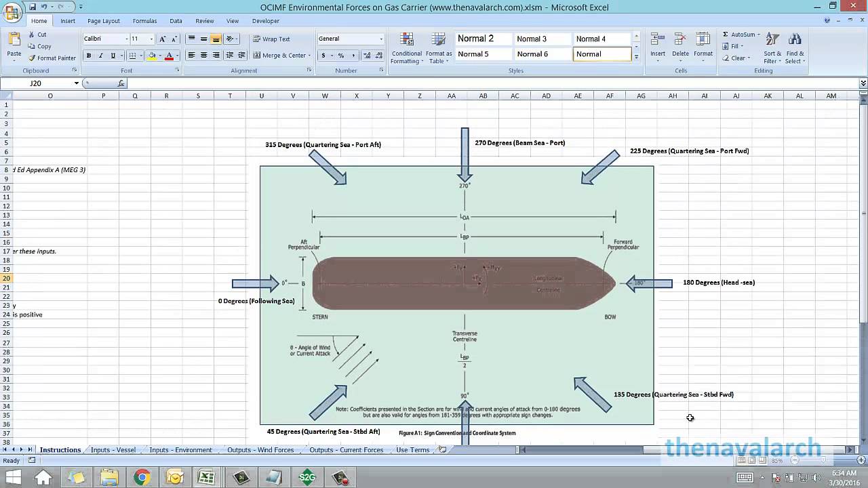Image resolution: width=868 pixels, height=488 pixels.
Task: Switch to the Insert ribbon tab
Action: (68, 21)
